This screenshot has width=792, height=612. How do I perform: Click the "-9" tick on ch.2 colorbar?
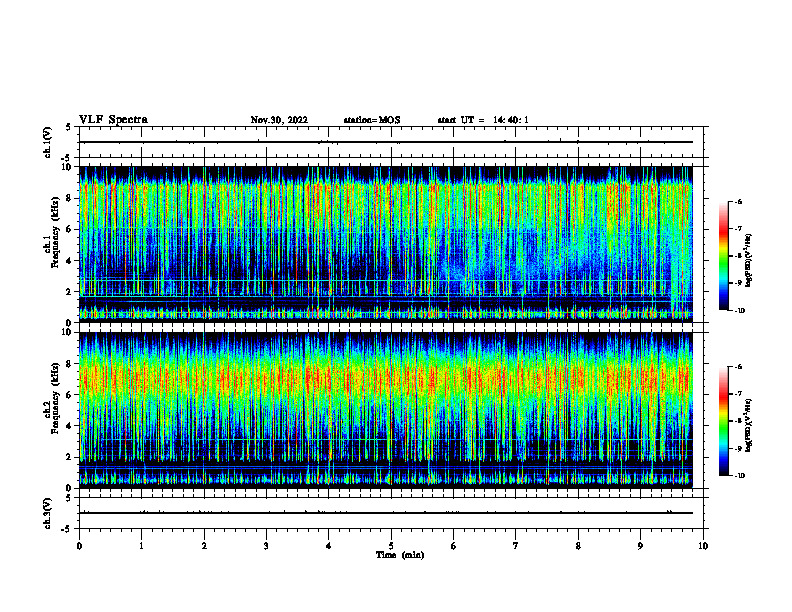point(738,448)
